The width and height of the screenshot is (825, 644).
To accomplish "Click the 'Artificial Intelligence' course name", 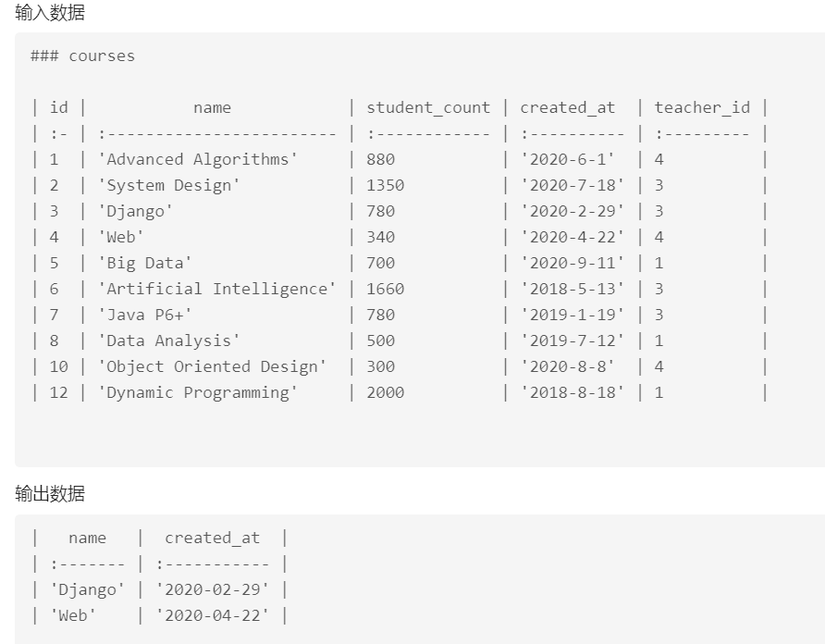I will 216,289.
